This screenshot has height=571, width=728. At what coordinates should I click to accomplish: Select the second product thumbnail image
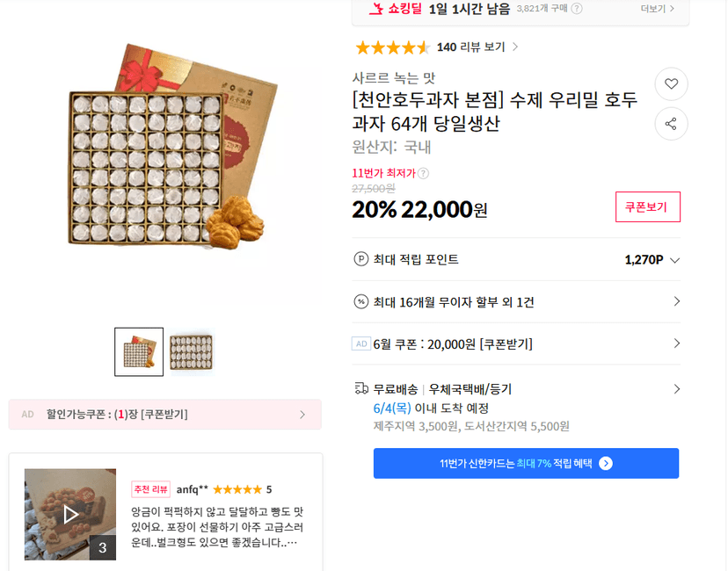pos(191,351)
